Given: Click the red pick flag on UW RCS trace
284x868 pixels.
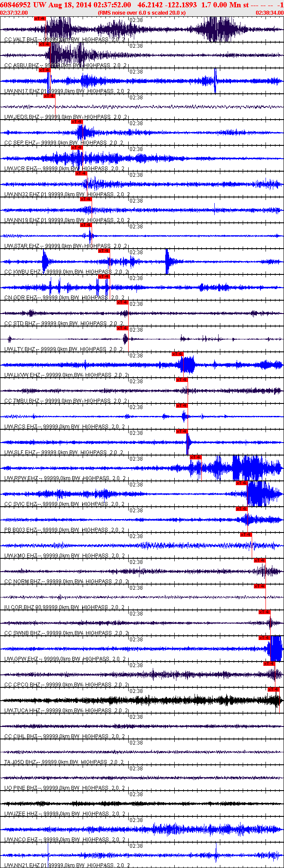Looking at the screenshot, I should pos(182,406).
